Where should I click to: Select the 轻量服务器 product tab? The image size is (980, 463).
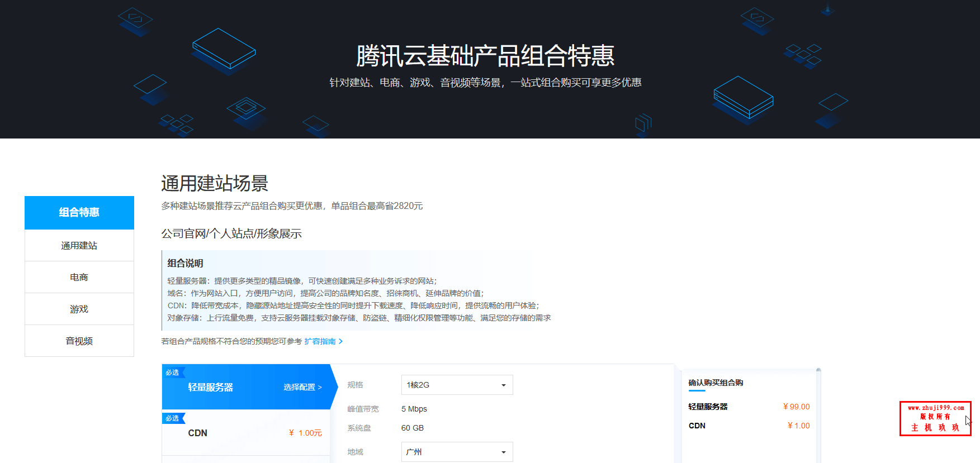tap(249, 387)
